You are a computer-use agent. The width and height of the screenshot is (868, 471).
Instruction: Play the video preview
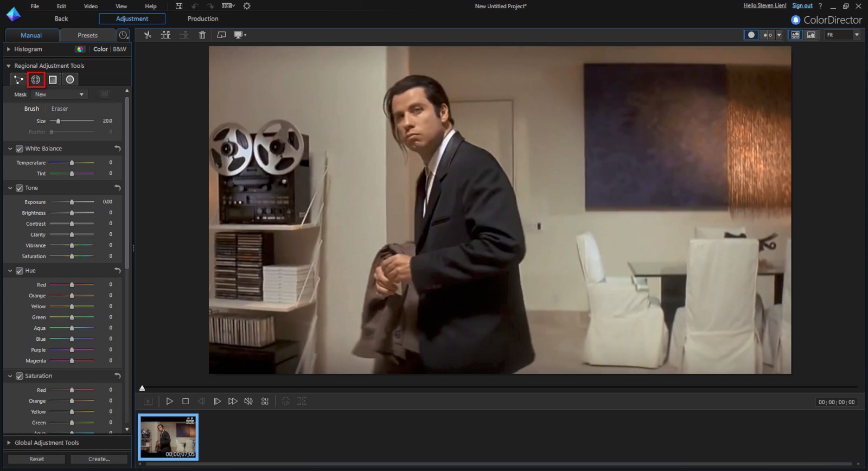[x=169, y=401]
